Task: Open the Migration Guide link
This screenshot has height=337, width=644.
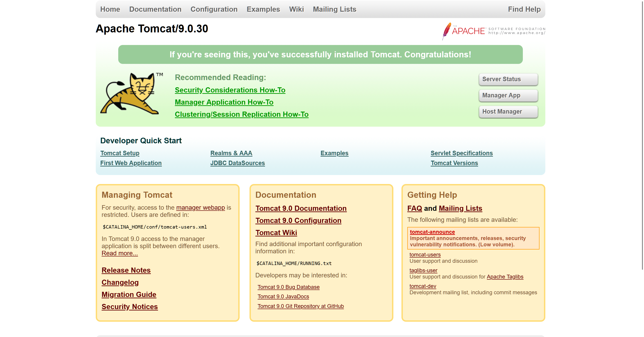Action: 129,295
